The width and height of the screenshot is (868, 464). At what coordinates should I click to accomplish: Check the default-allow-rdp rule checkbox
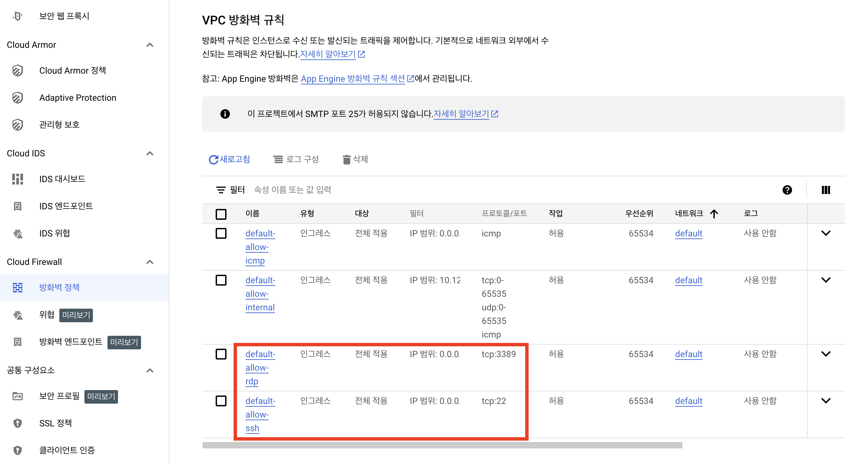pyautogui.click(x=221, y=354)
